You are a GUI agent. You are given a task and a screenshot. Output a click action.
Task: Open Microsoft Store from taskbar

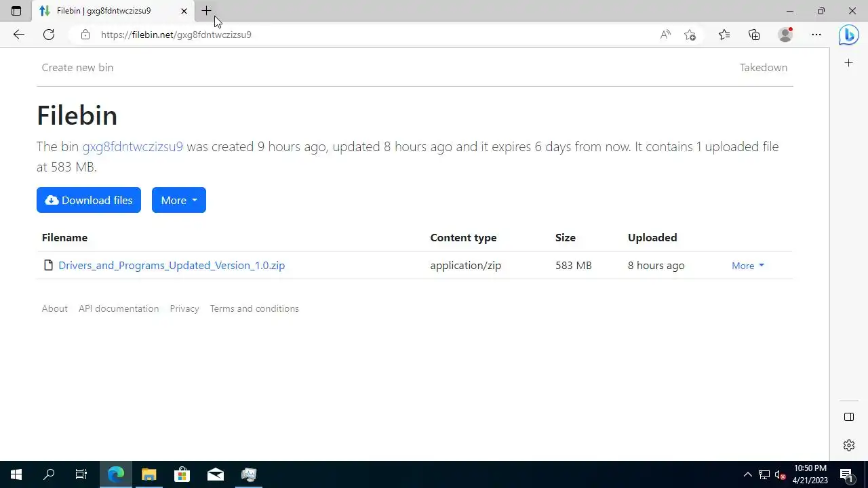(182, 474)
